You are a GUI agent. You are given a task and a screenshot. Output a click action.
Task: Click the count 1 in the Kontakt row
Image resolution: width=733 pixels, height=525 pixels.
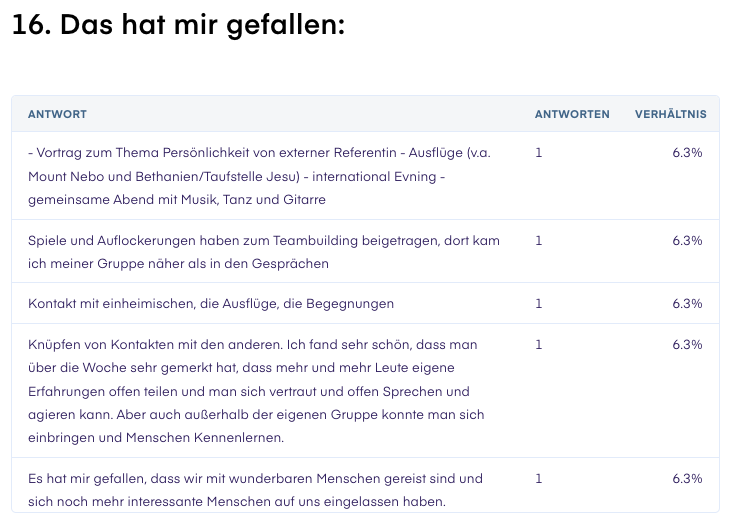[539, 304]
